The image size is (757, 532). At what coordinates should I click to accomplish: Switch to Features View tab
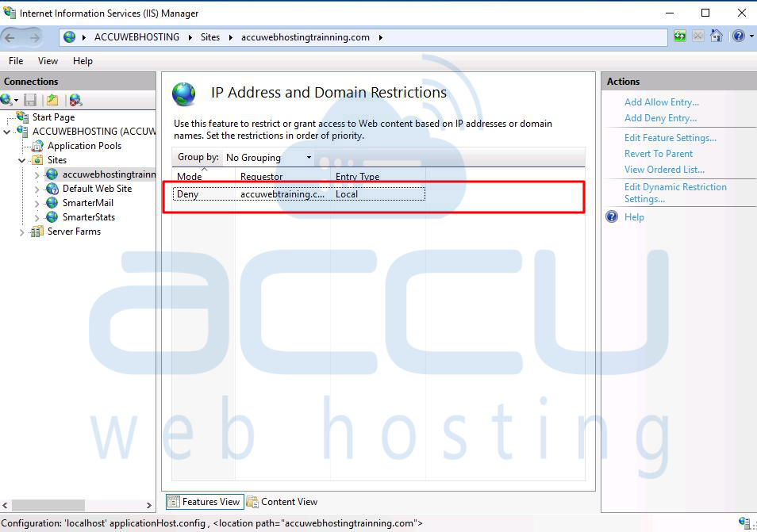pyautogui.click(x=204, y=502)
